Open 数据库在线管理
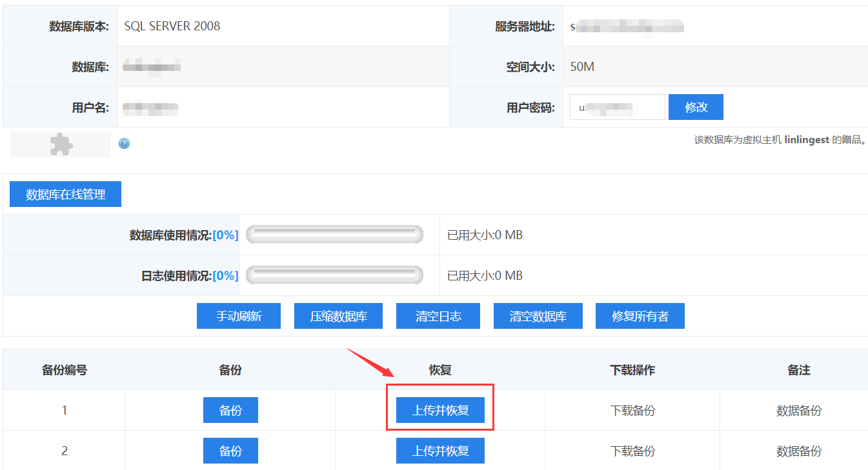The image size is (868, 470). tap(65, 194)
